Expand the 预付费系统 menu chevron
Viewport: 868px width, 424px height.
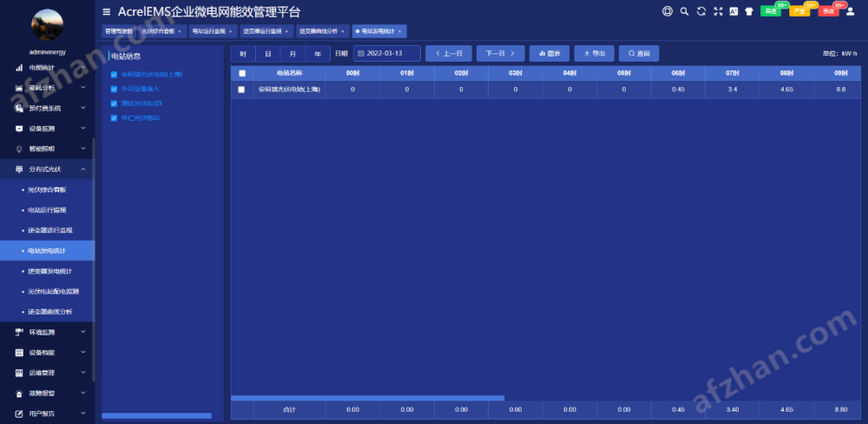(83, 108)
